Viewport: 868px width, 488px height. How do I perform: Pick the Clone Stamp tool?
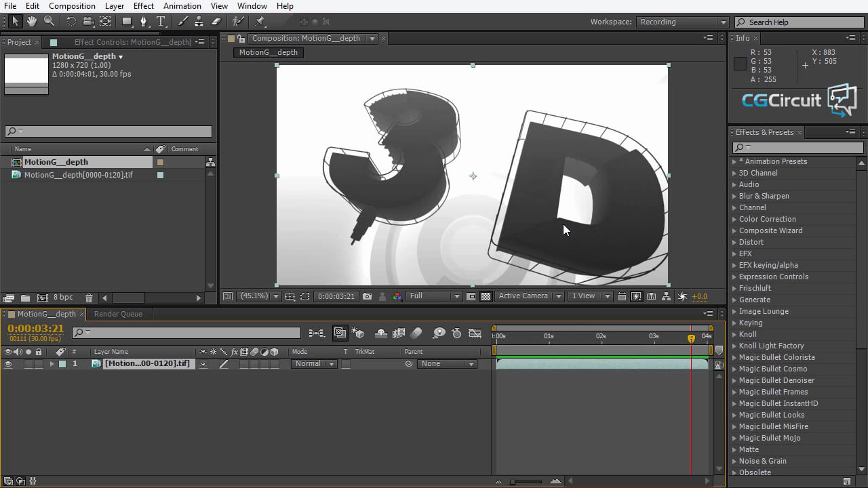pos(199,22)
